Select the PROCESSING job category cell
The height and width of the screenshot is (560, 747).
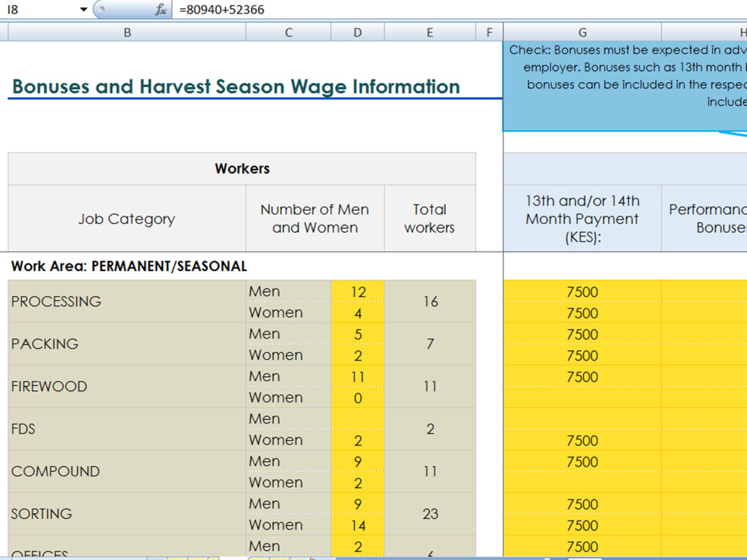tap(127, 302)
